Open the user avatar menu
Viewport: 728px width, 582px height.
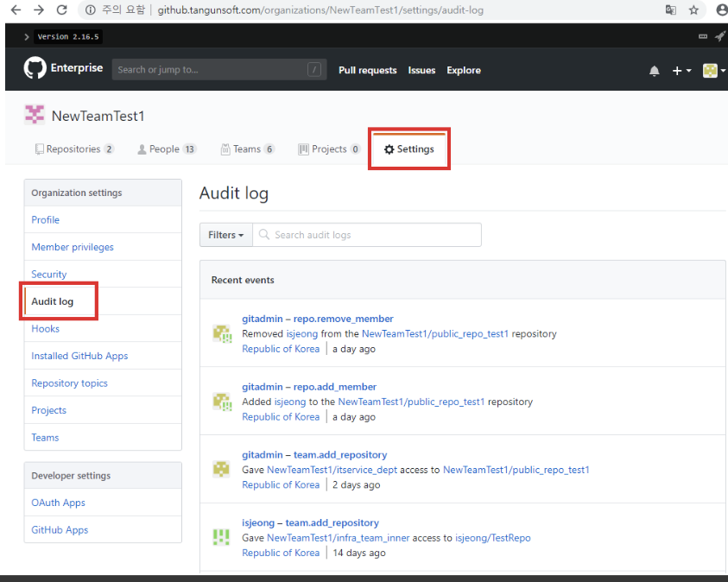pyautogui.click(x=714, y=71)
